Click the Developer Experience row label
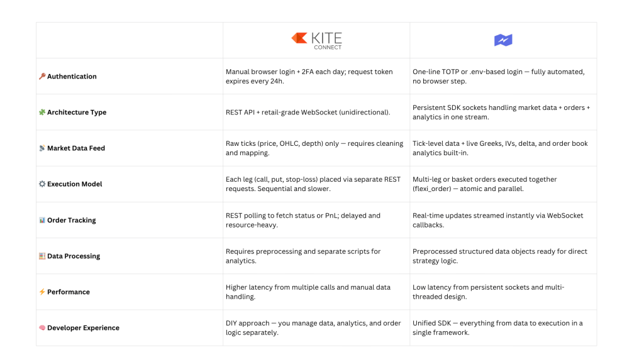644x362 pixels. tap(83, 328)
